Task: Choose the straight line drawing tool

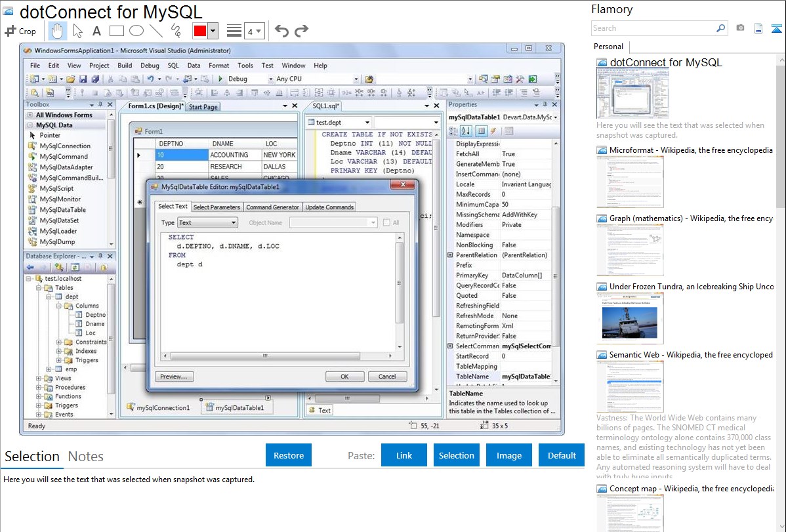Action: [156, 31]
